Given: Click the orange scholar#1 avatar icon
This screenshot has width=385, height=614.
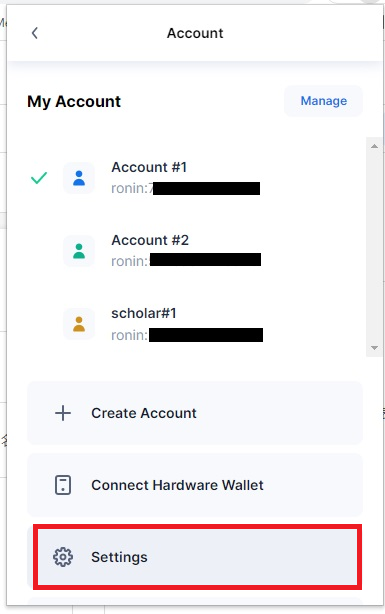Looking at the screenshot, I should [x=79, y=324].
